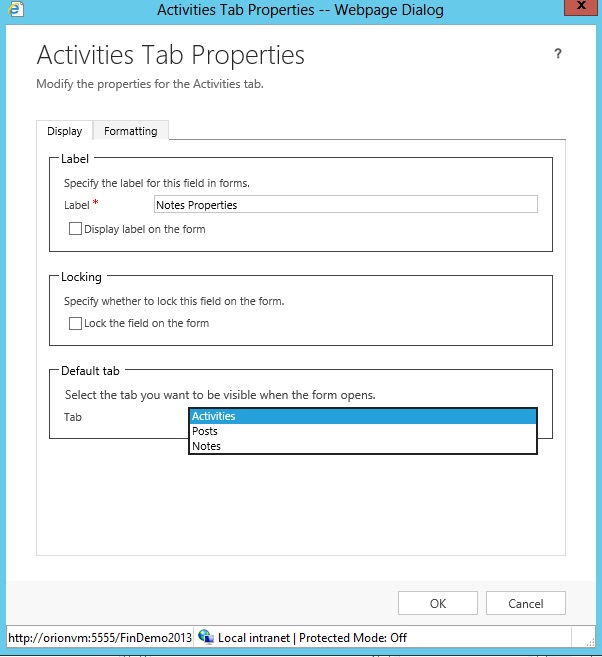Select Activities in the Tab dropdown list
602x657 pixels.
(x=362, y=416)
